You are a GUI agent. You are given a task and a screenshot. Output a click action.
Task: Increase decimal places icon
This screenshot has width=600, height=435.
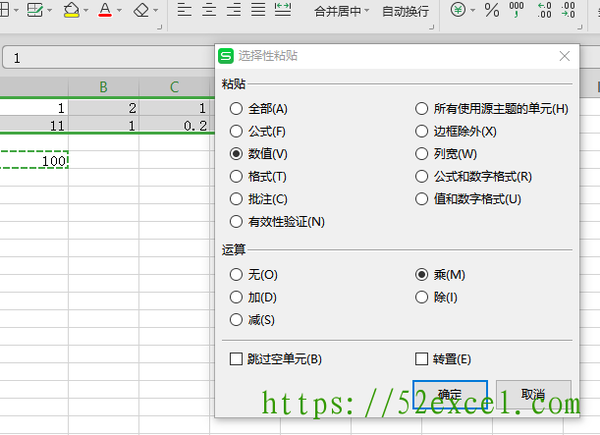[x=544, y=10]
